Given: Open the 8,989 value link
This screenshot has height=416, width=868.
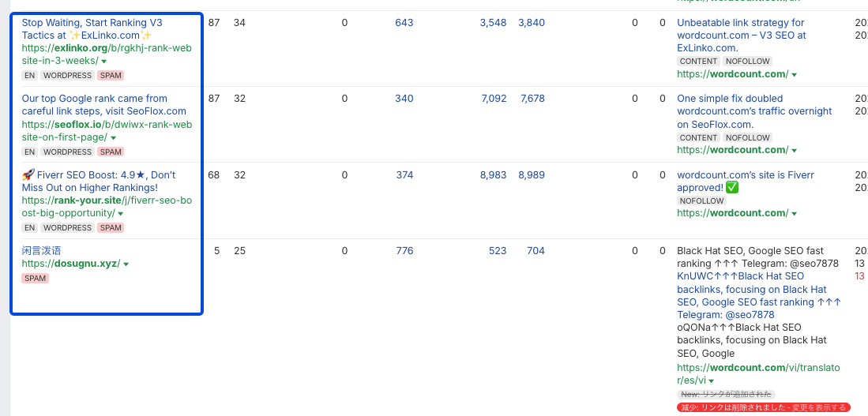Looking at the screenshot, I should [x=532, y=175].
